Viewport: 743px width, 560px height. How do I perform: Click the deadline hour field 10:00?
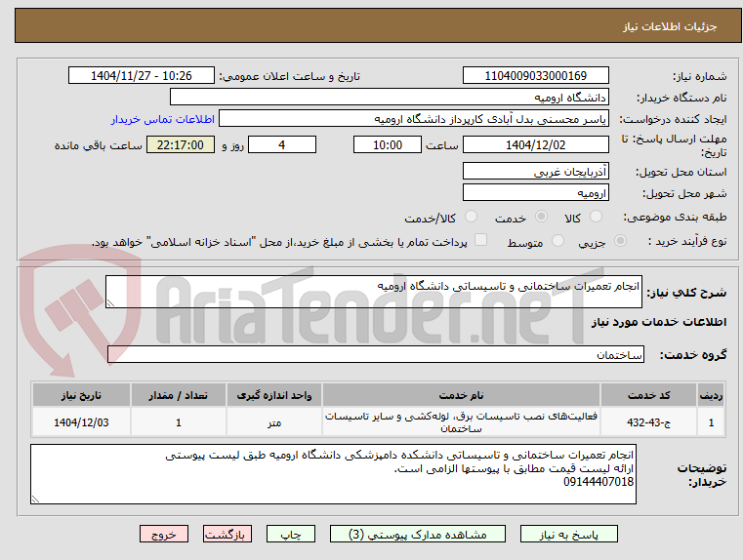click(388, 144)
